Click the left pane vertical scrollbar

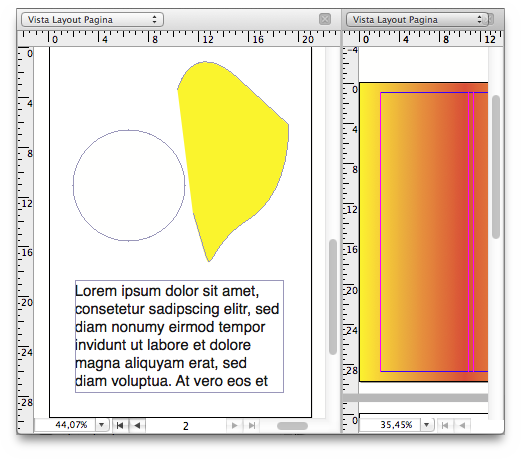333,297
